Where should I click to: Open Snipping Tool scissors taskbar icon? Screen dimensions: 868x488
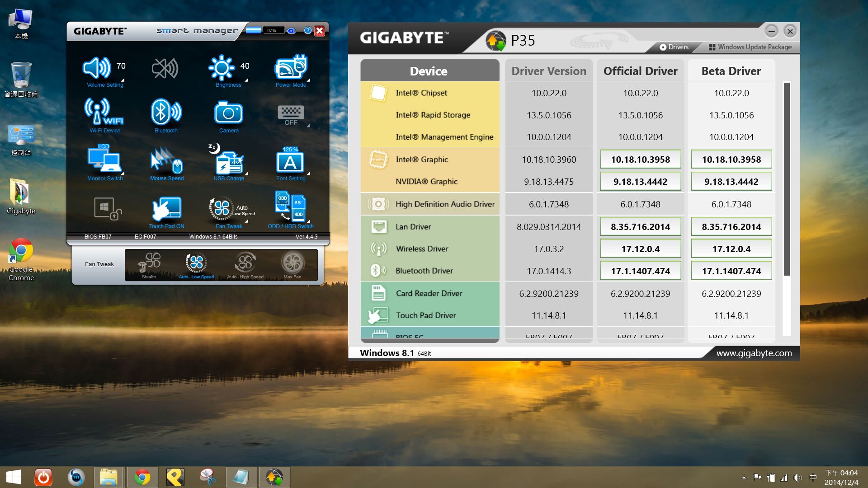pos(208,477)
